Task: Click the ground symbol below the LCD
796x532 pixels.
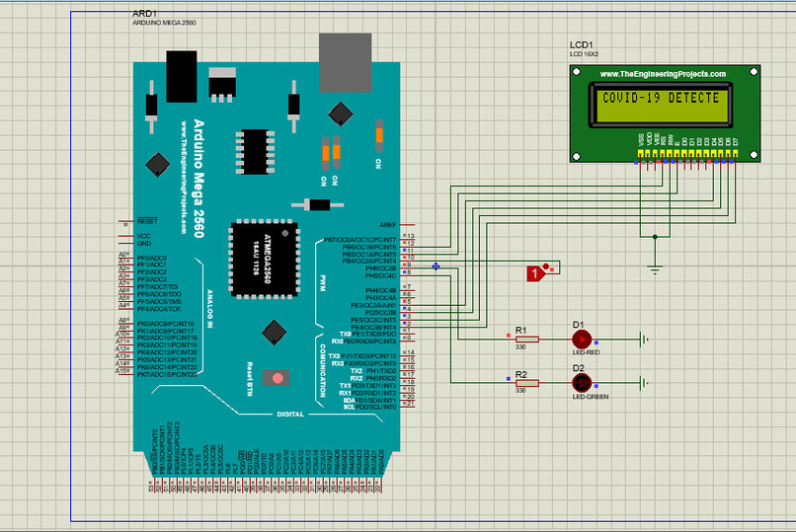Action: click(655, 269)
